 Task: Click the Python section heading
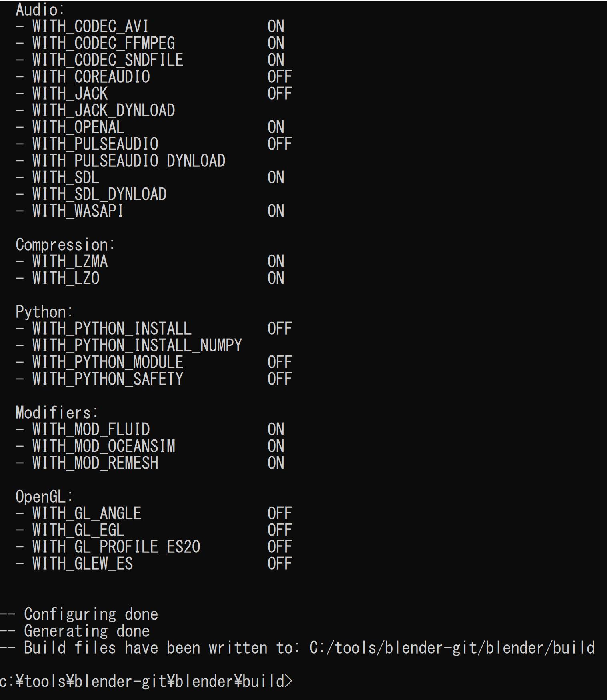pyautogui.click(x=44, y=312)
